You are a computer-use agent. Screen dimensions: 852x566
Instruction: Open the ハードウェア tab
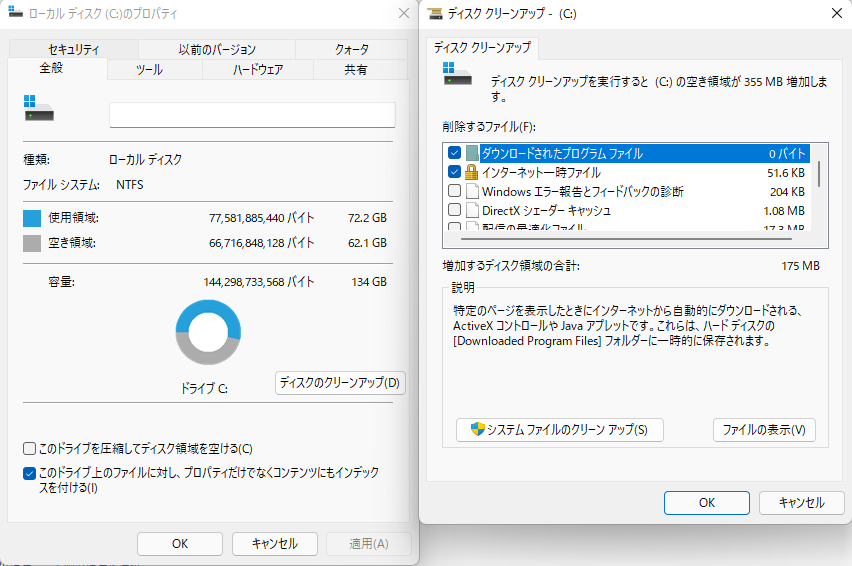click(258, 70)
